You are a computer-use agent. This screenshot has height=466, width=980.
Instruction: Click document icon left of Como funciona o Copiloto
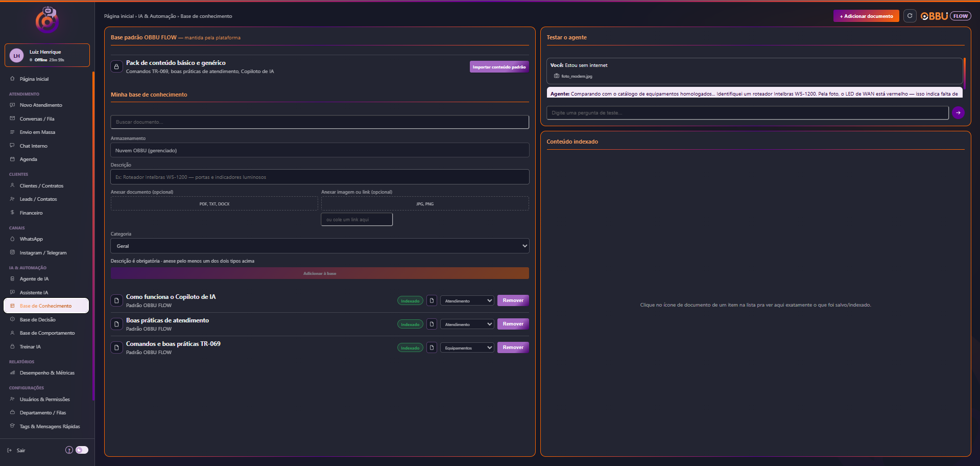click(x=116, y=300)
